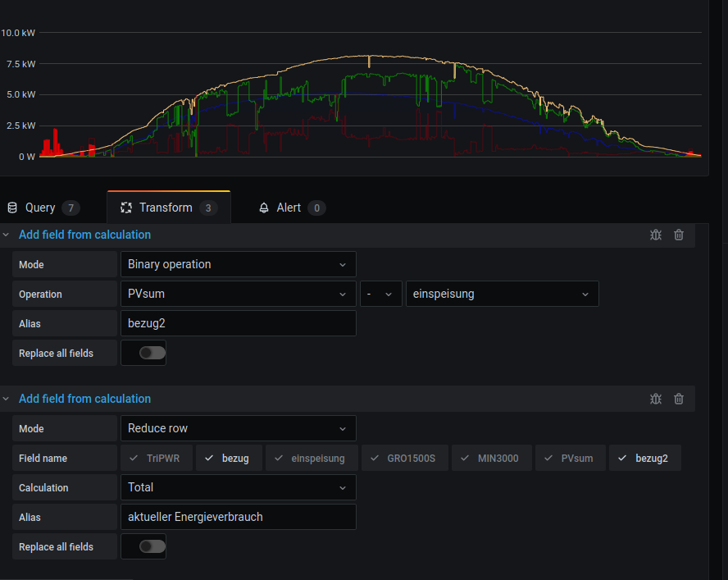The image size is (728, 580).
Task: Click debug bug icon of second transformation
Action: [655, 399]
